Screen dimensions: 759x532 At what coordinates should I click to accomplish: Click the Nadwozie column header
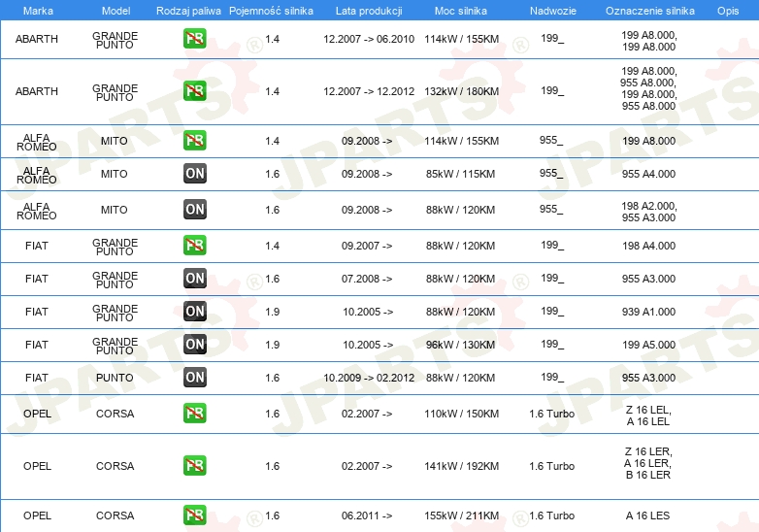tap(553, 11)
